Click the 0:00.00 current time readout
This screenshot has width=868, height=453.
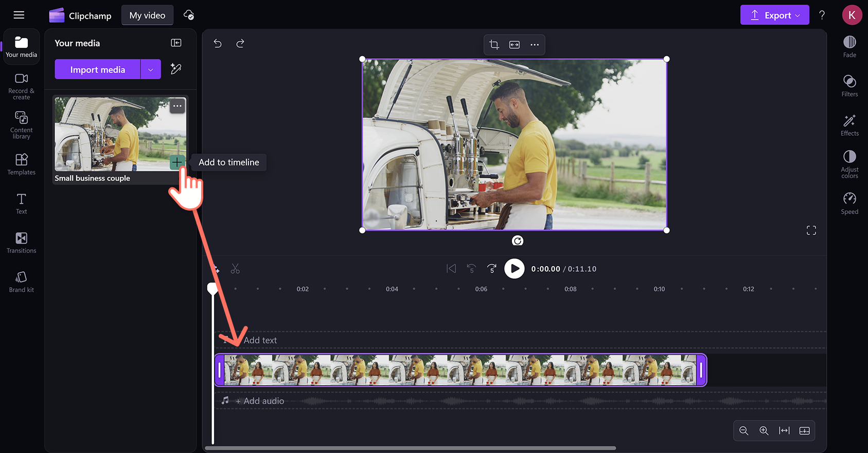pos(545,269)
